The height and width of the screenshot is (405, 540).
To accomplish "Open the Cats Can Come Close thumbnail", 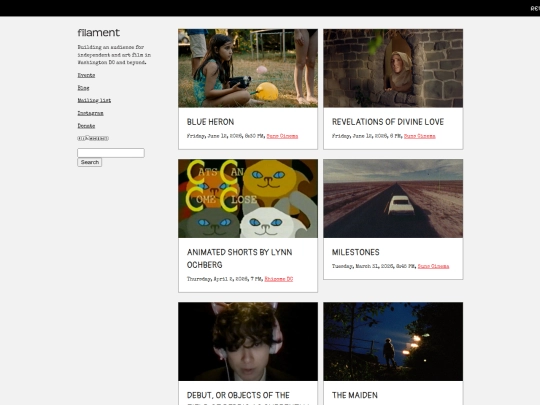I will [248, 198].
